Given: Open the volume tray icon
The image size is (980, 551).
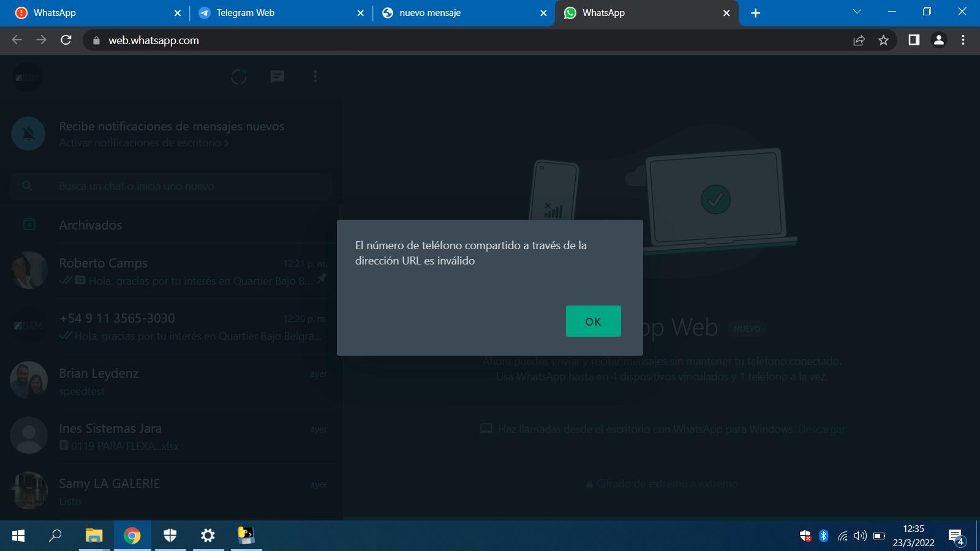Looking at the screenshot, I should pyautogui.click(x=860, y=536).
